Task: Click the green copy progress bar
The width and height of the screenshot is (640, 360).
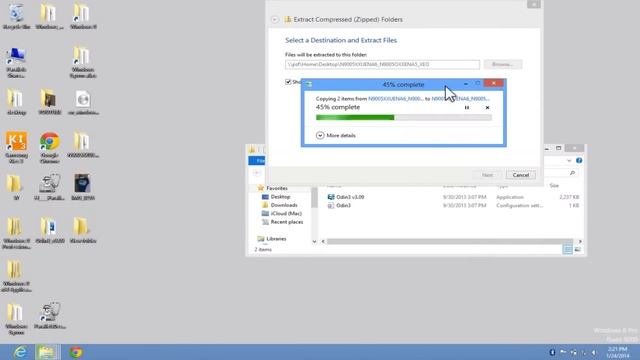Action: click(404, 118)
